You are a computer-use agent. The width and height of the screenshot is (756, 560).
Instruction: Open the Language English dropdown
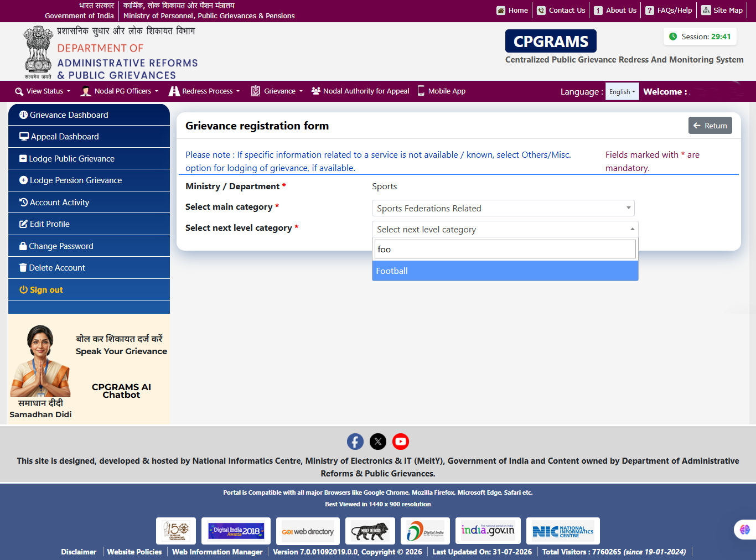tap(623, 92)
